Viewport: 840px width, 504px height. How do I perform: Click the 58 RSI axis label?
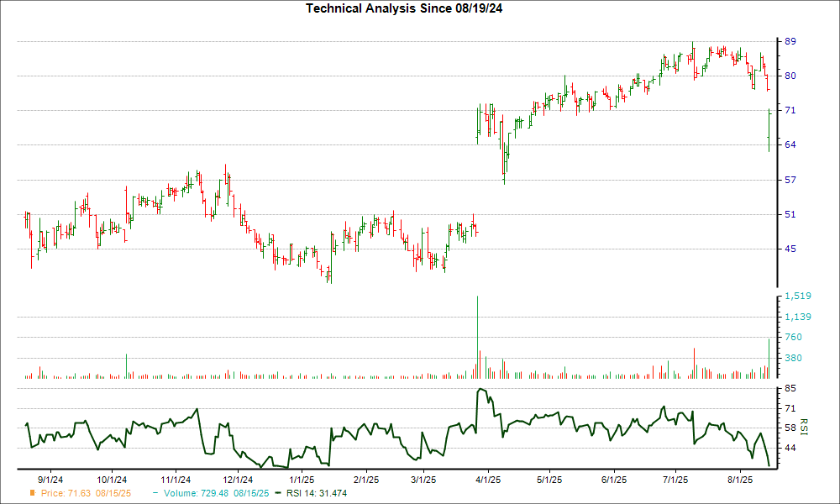[x=790, y=428]
